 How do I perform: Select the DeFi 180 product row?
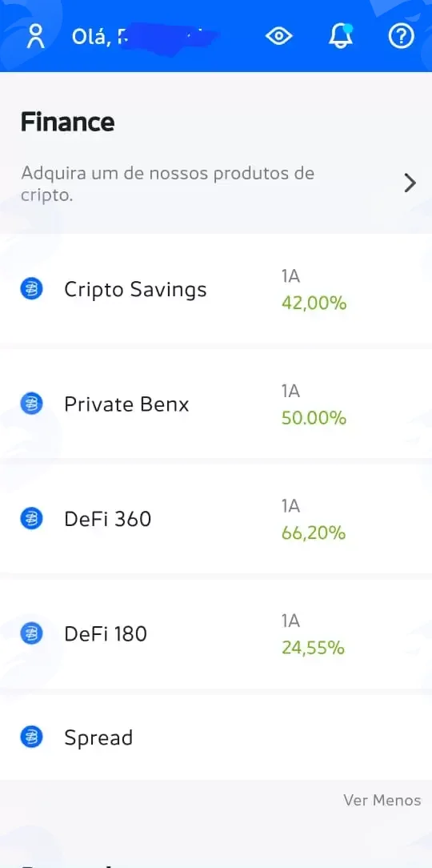[216, 634]
